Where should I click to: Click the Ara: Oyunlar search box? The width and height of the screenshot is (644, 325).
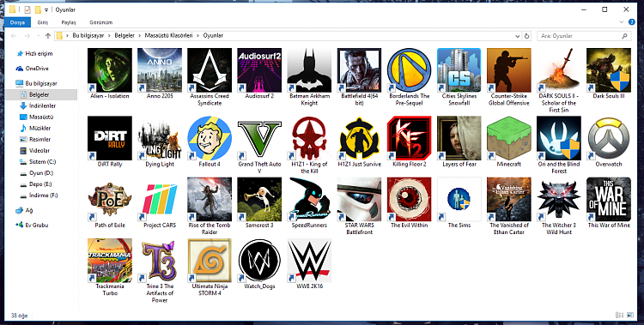tap(584, 36)
